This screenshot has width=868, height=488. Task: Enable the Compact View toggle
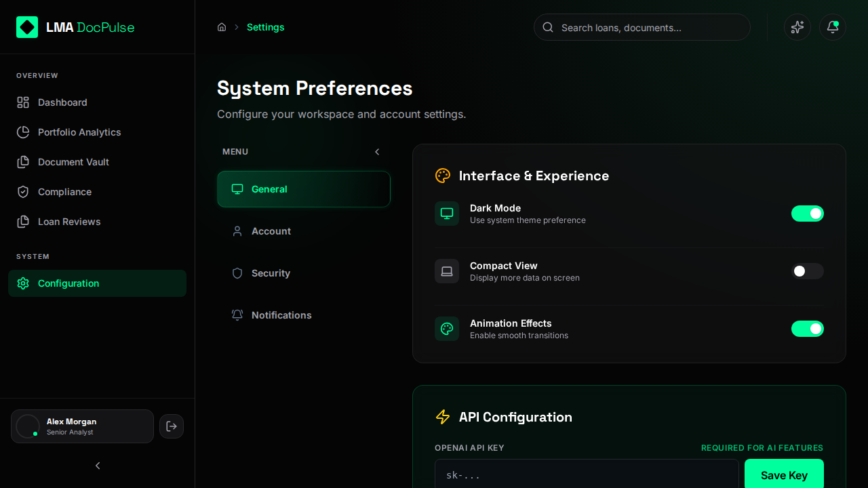point(807,271)
